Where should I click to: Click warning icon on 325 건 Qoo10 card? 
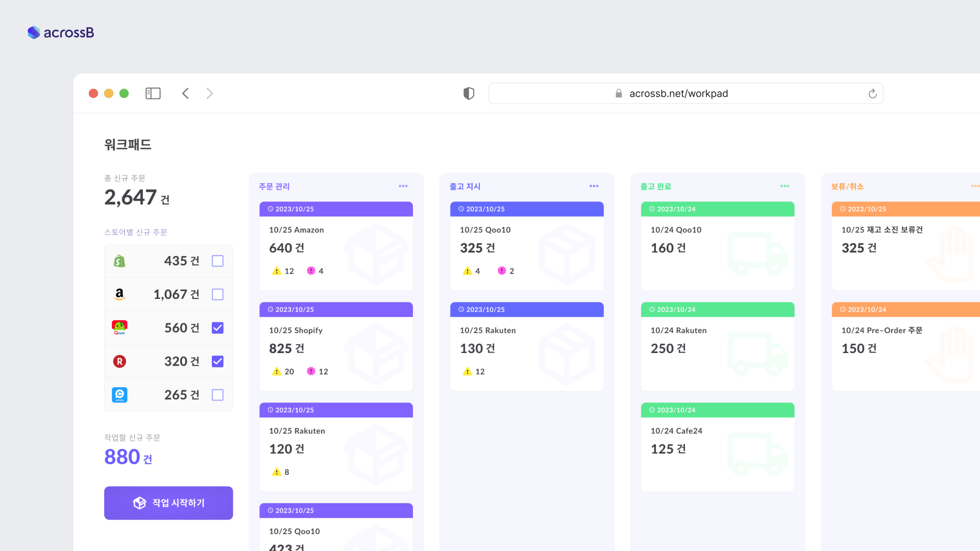coord(468,271)
